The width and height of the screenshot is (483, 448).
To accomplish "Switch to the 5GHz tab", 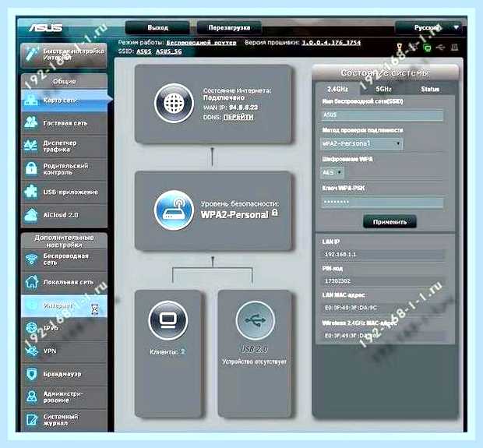I will coord(383,89).
